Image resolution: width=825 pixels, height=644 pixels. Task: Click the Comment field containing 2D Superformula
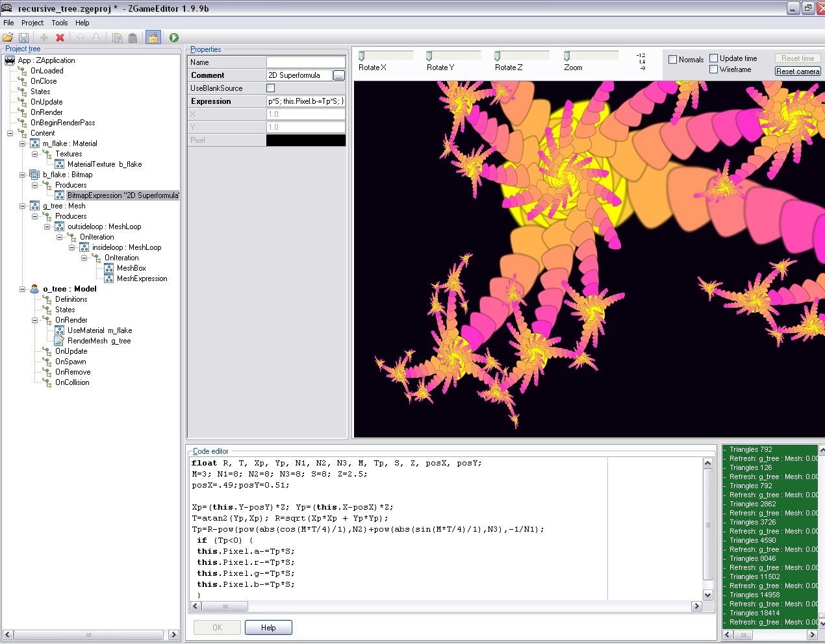click(299, 75)
